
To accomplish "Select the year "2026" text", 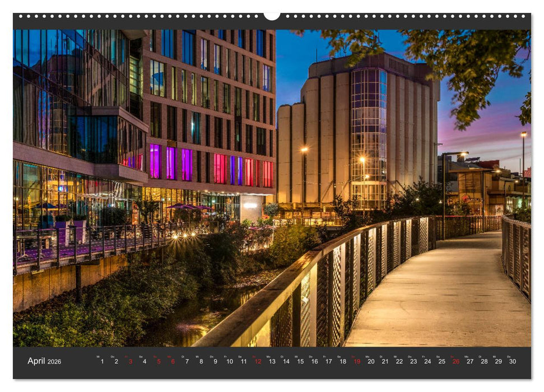I will pos(55,360).
